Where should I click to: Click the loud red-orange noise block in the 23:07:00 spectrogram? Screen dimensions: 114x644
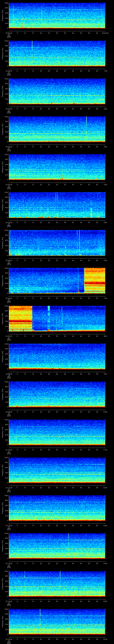point(21,318)
